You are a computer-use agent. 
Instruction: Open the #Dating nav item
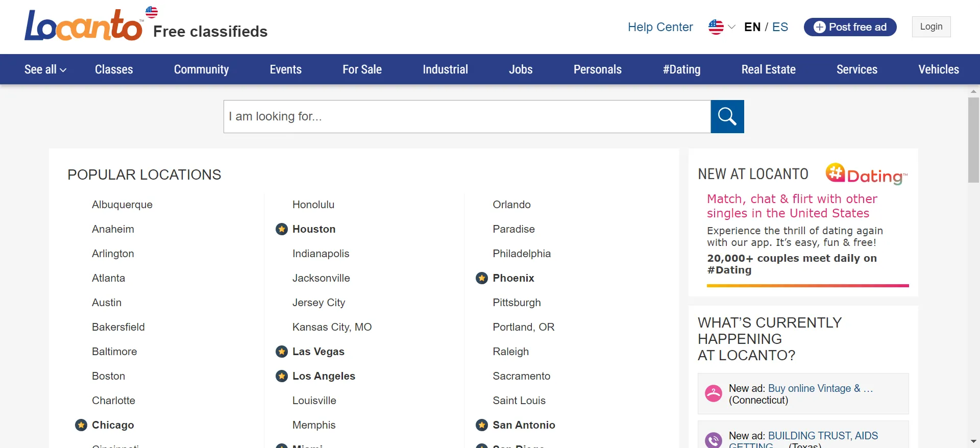pyautogui.click(x=681, y=69)
